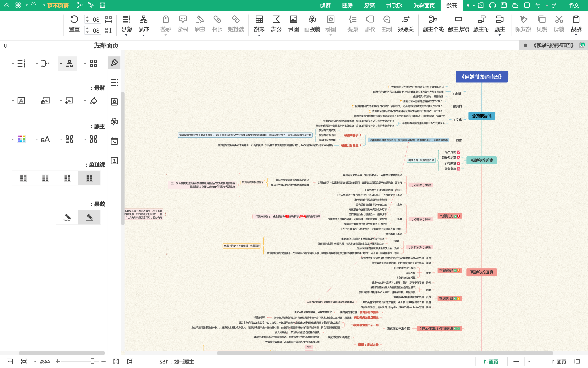Open the task calendar side panel icon

point(114,141)
